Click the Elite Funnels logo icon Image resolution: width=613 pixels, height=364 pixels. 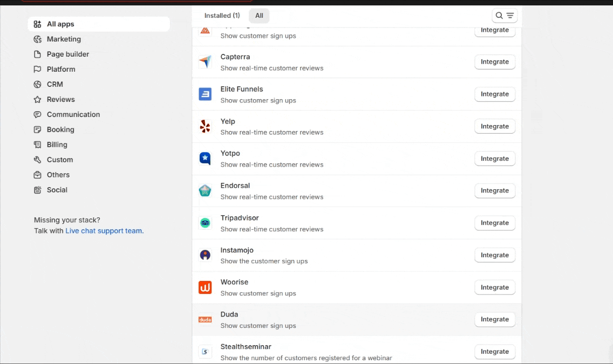tap(205, 94)
